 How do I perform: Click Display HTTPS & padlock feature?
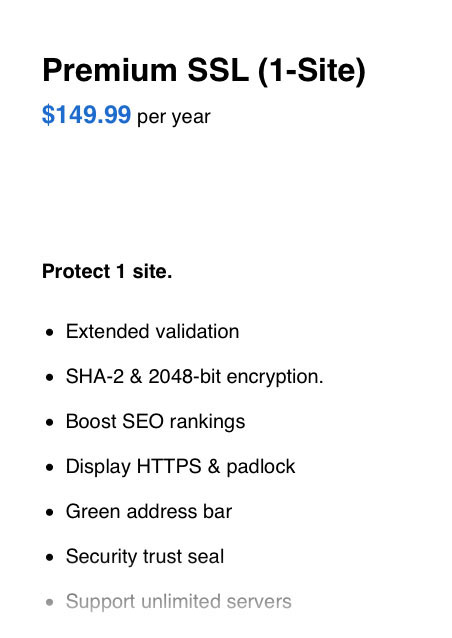(181, 467)
